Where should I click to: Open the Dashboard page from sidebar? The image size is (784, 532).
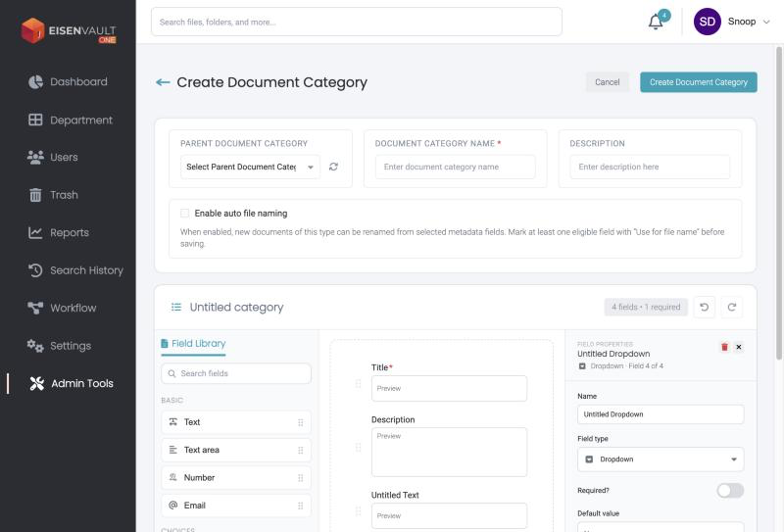coord(68,81)
